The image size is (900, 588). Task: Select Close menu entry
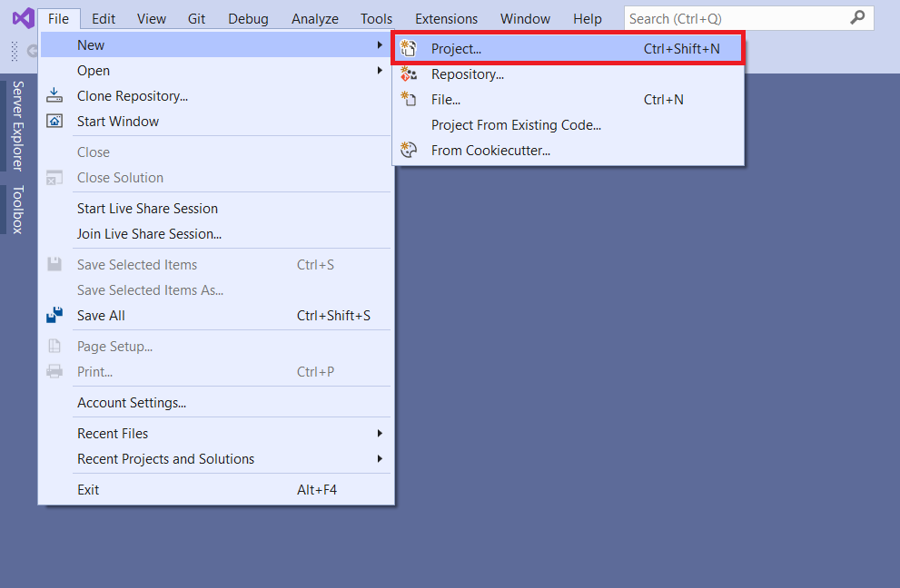pyautogui.click(x=216, y=152)
